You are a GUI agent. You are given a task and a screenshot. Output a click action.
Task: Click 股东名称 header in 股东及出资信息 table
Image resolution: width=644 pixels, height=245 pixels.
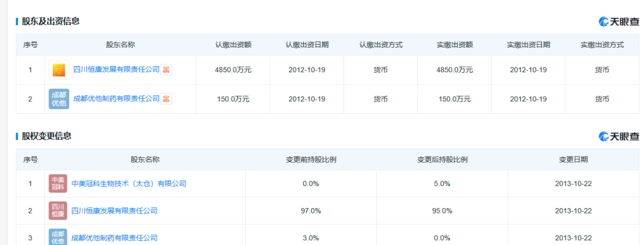[120, 45]
